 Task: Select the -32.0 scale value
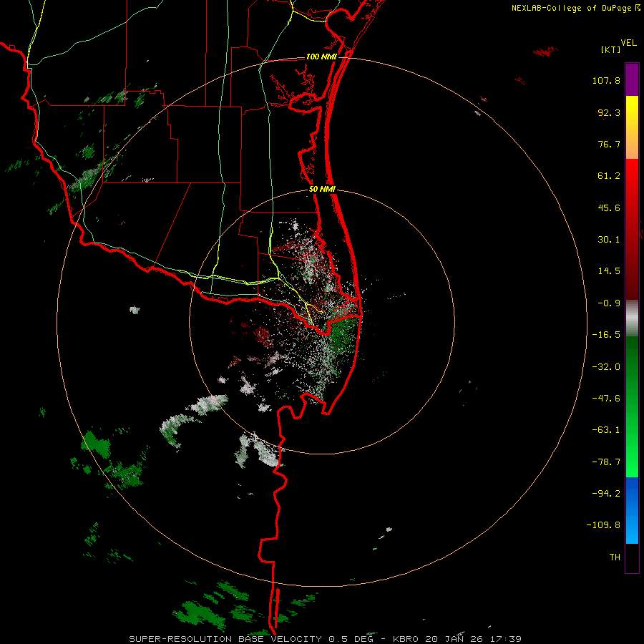point(606,367)
